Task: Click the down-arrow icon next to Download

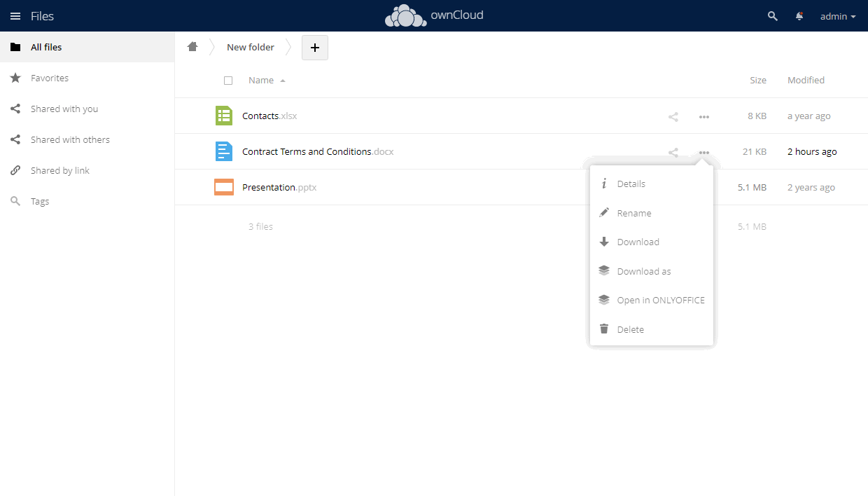Action: click(604, 242)
